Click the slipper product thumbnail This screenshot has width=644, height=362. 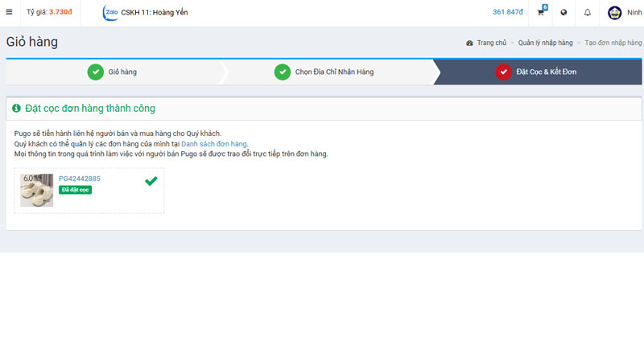[x=36, y=191]
